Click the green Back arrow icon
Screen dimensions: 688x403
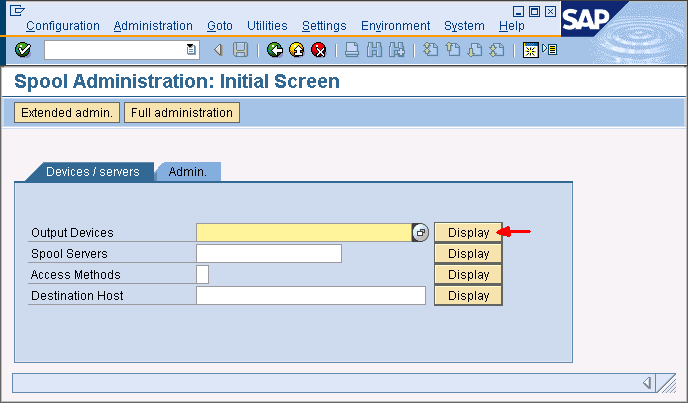click(x=275, y=50)
